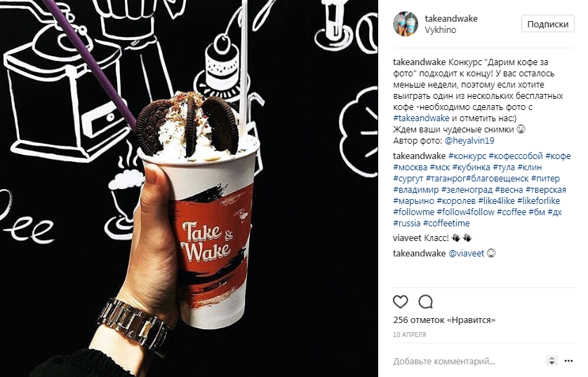Open the #кофессобой hashtag

tap(516, 156)
